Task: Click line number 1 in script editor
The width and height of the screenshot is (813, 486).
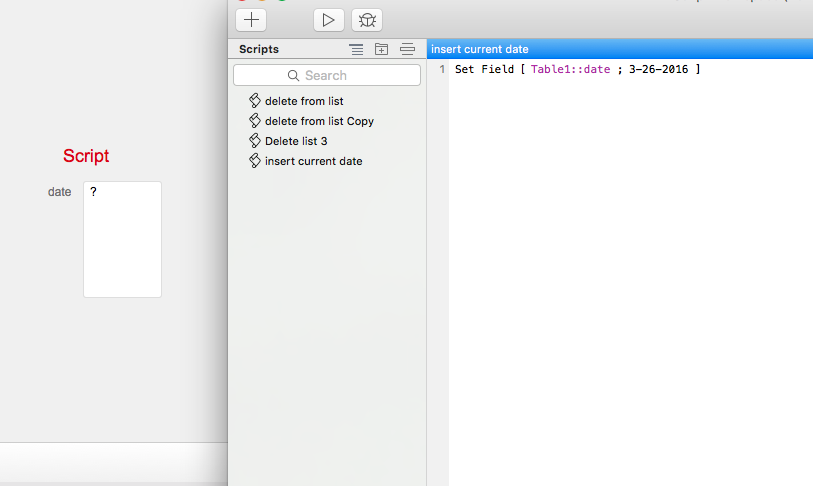Action: point(442,69)
